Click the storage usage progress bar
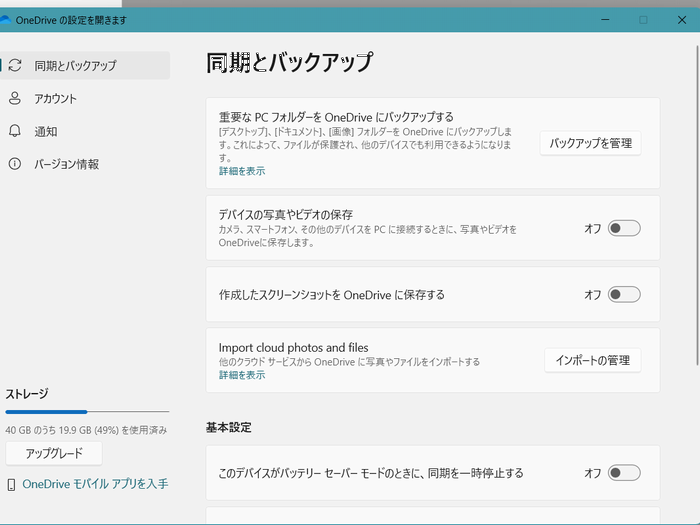Screen dimensions: 700x525 click(x=87, y=411)
